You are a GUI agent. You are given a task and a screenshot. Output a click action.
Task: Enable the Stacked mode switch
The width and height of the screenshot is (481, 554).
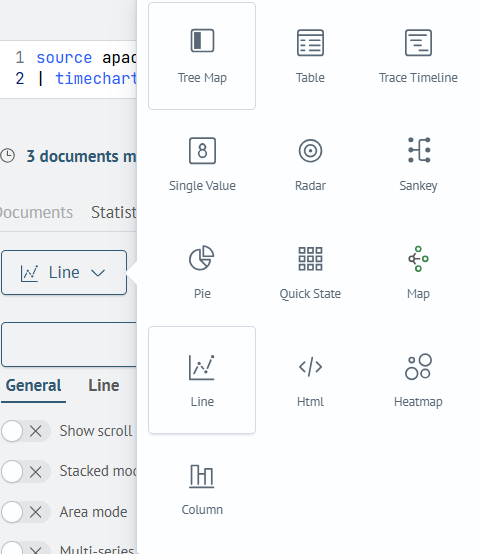[25, 471]
